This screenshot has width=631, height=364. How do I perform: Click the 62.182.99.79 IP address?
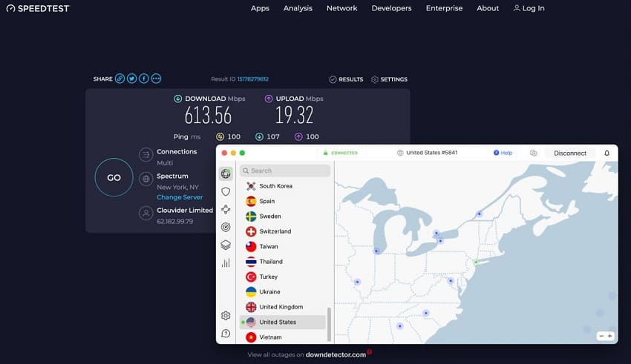click(x=174, y=222)
